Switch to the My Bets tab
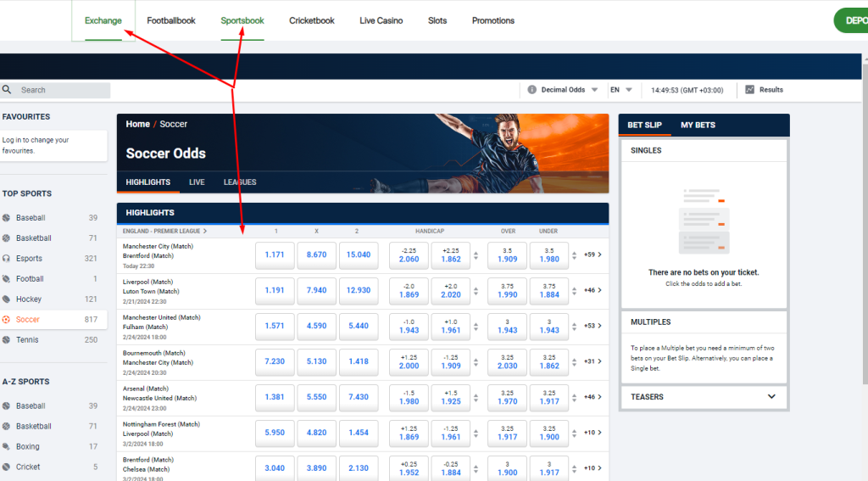 [698, 126]
